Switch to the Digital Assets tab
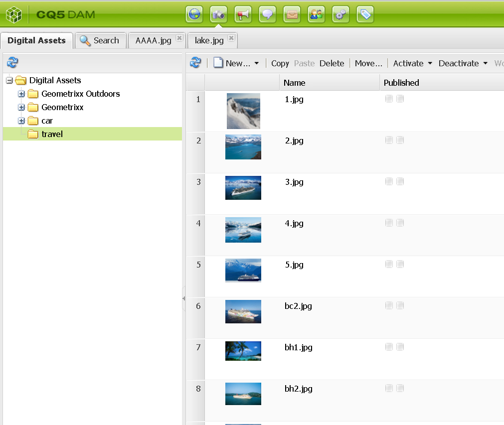The height and width of the screenshot is (425, 504). click(37, 40)
